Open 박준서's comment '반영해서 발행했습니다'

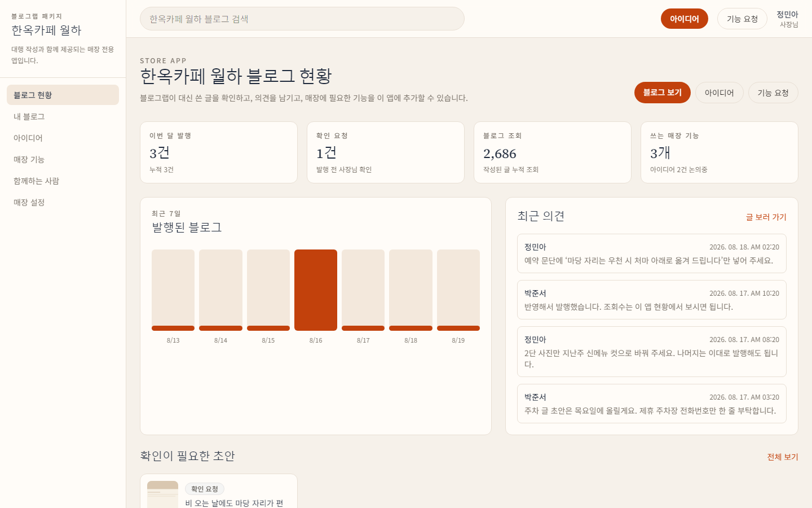[652, 300]
